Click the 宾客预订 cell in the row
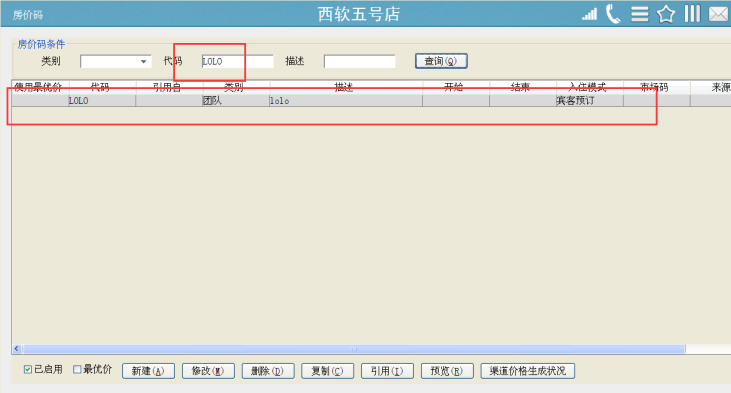 click(x=589, y=101)
